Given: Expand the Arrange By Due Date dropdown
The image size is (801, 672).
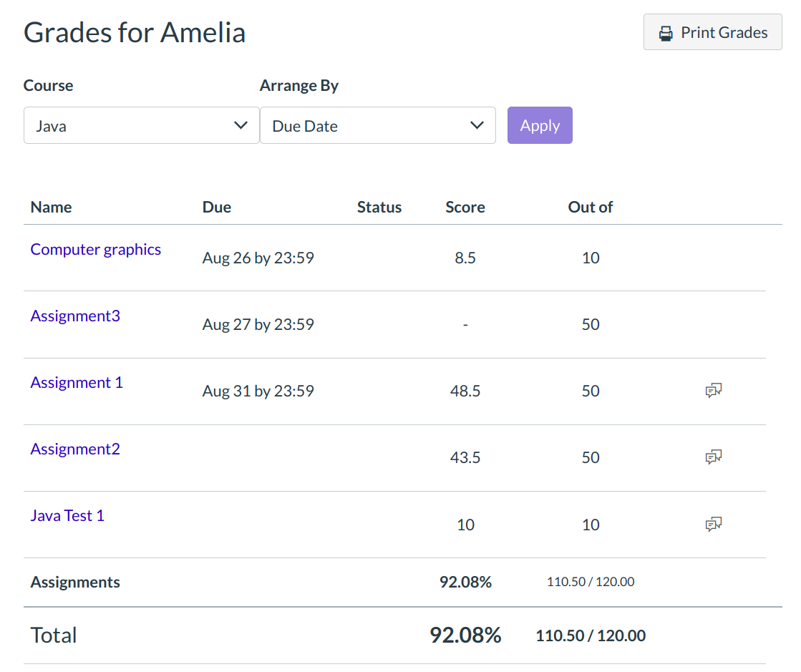Looking at the screenshot, I should (x=377, y=126).
